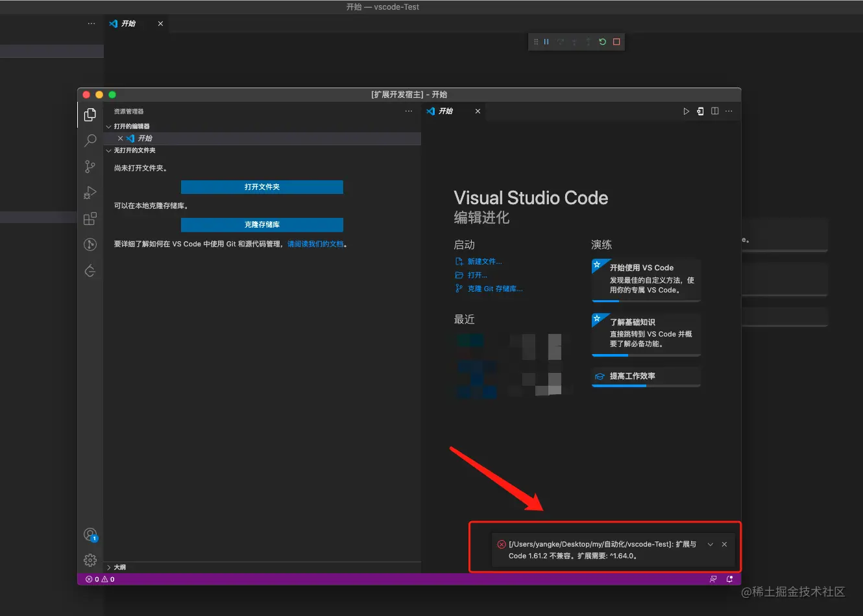Close the 开始 tab in background vscode-Test window
This screenshot has width=863, height=616.
160,23
